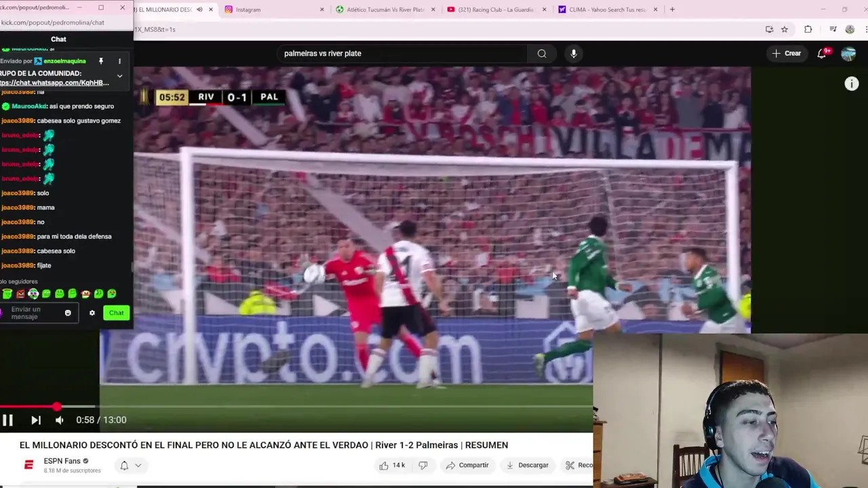Open the ESPN Fans channel link
Viewport: 868px width, 488px height.
tap(62, 461)
